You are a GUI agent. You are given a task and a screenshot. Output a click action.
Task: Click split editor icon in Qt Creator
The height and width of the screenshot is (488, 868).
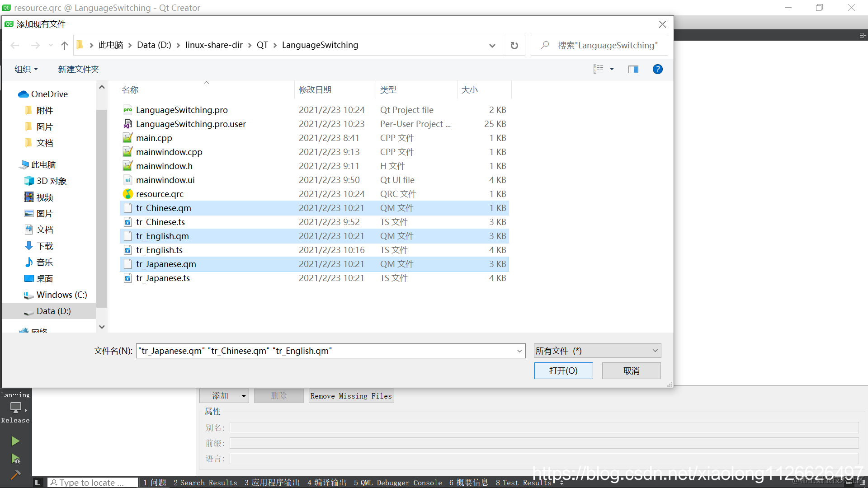(862, 35)
